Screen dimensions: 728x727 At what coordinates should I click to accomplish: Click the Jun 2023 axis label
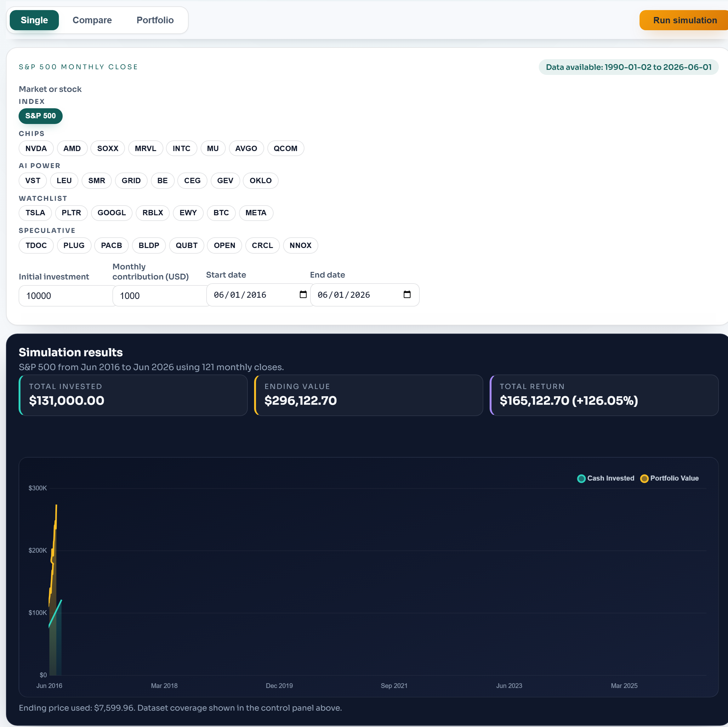pos(509,685)
